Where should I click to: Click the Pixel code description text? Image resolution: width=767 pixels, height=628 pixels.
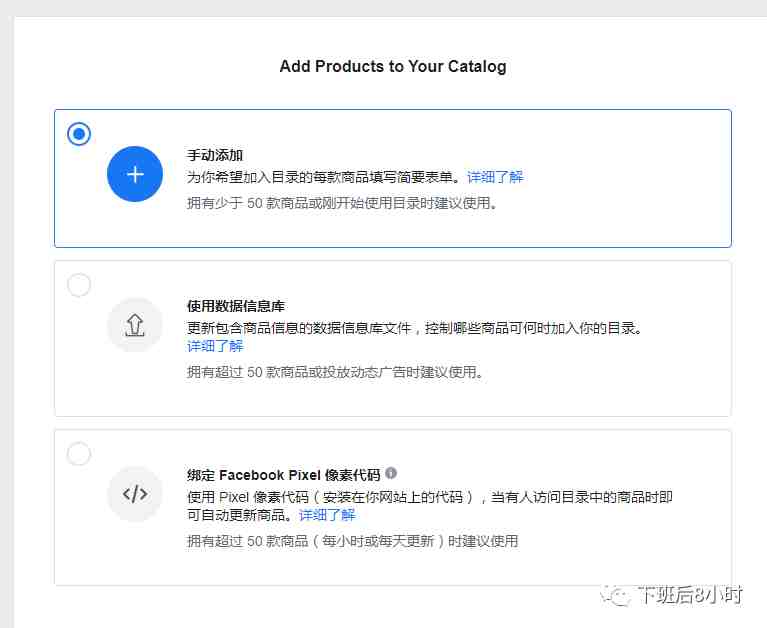tap(429, 506)
